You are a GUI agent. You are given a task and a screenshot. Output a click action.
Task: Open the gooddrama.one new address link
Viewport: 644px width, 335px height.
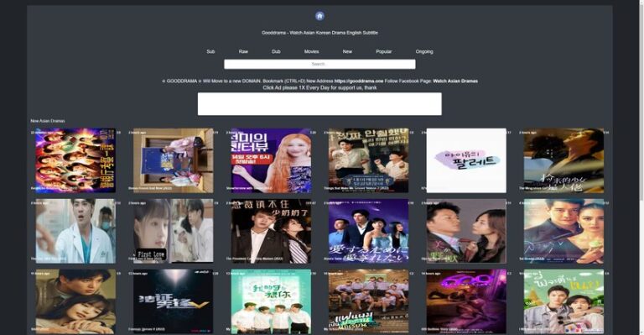coord(359,81)
